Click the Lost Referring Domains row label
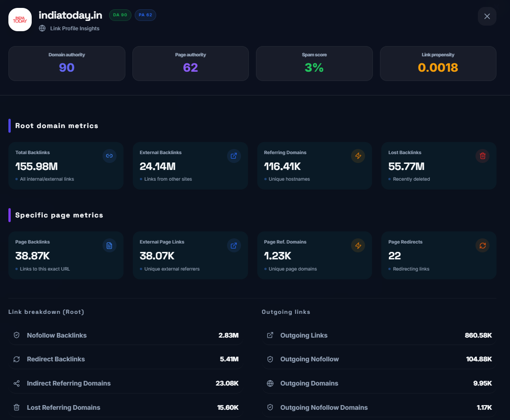Viewport: 510px width, 420px height. pos(63,407)
